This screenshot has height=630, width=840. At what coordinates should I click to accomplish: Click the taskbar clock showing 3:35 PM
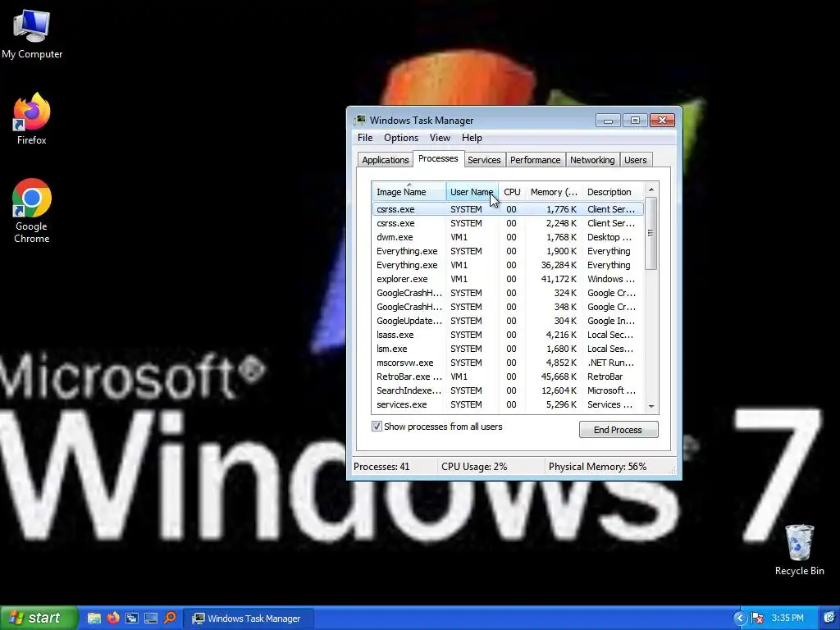787,619
